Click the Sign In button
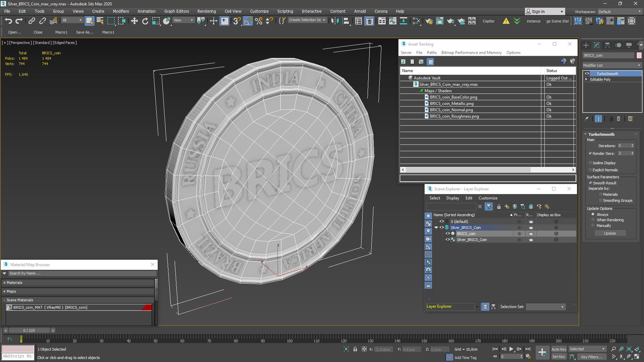Screen dimensions: 644x362 point(545,11)
